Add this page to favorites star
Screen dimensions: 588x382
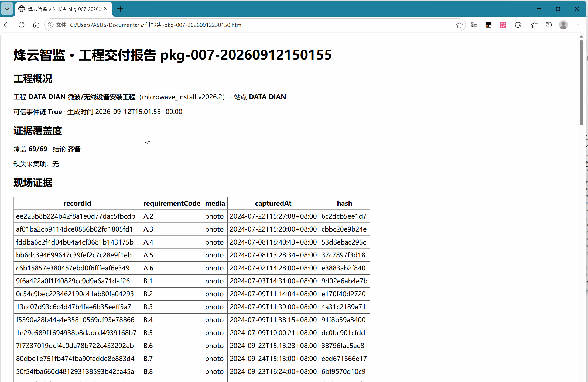[459, 25]
